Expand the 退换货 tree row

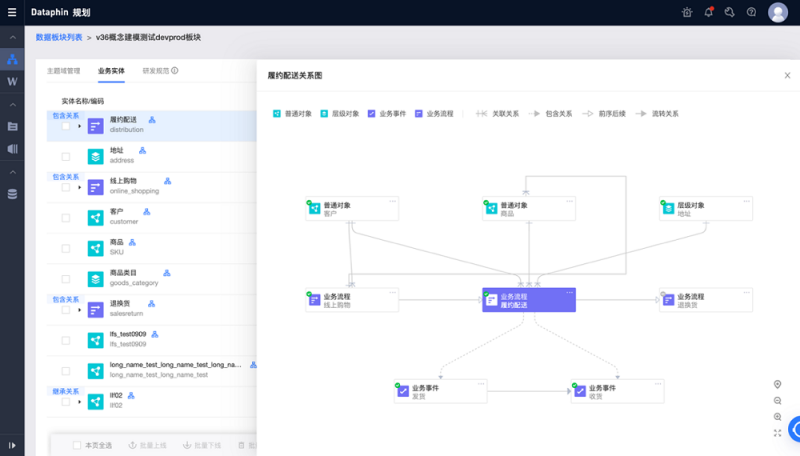79,309
